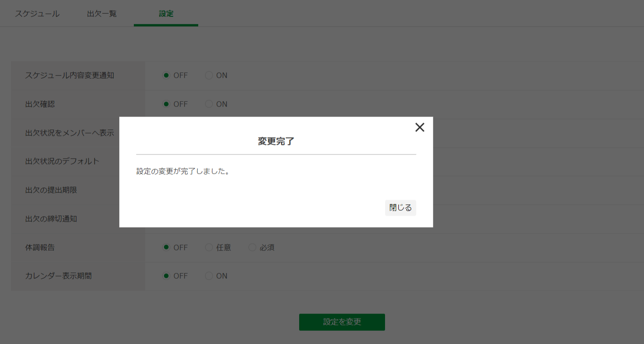Set カレンダー表示期間 to OFF
The height and width of the screenshot is (344, 644).
[x=166, y=276]
